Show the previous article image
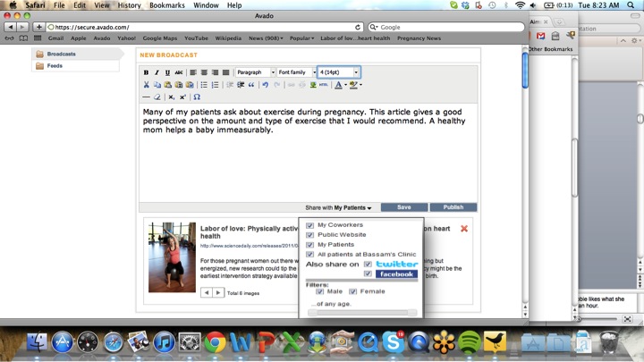 coord(207,292)
